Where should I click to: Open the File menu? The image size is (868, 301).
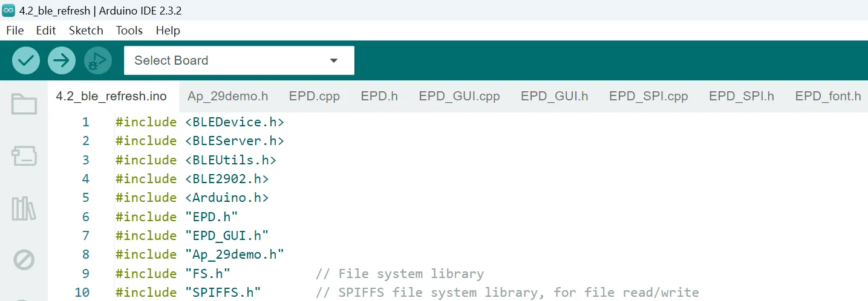coord(15,30)
